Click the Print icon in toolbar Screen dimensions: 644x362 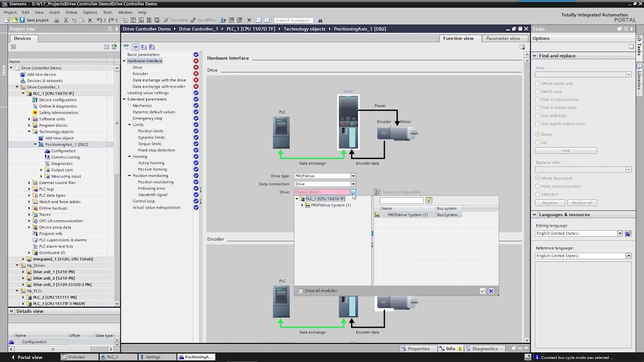[x=56, y=20]
